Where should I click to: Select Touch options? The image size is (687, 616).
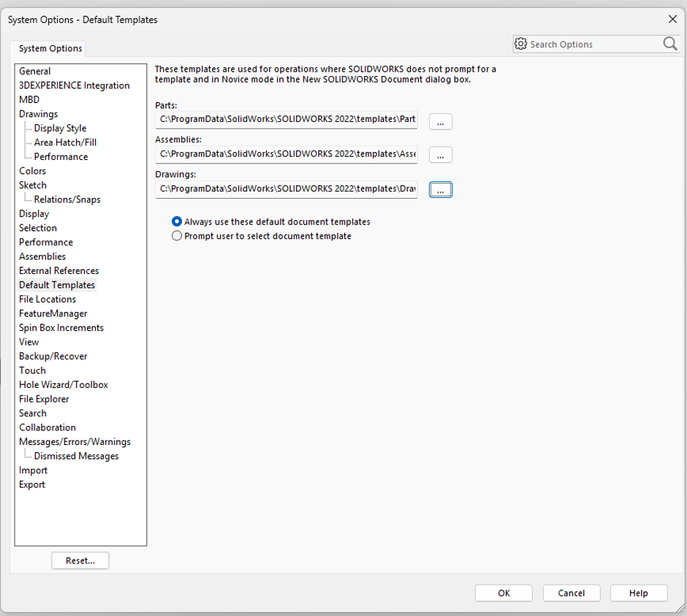coord(32,370)
